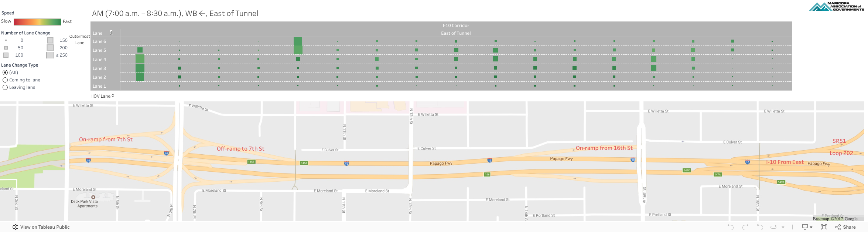Viewport: 868px width, 232px height.
Task: Click the Lane 5 row label
Action: (x=99, y=50)
